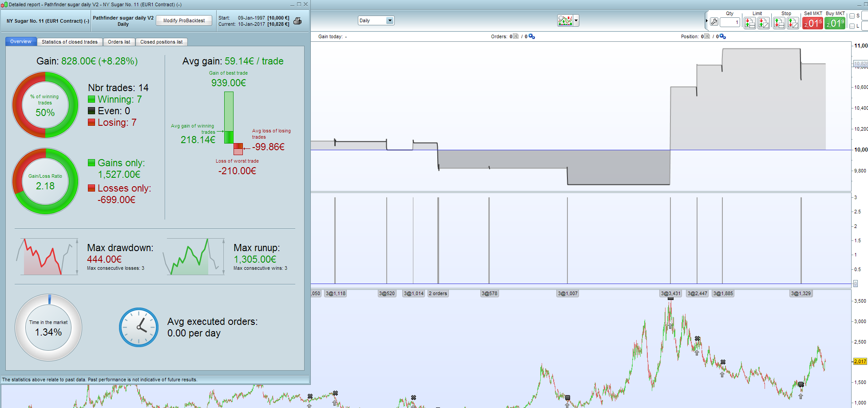Click the 3@1,007 order label

point(568,293)
